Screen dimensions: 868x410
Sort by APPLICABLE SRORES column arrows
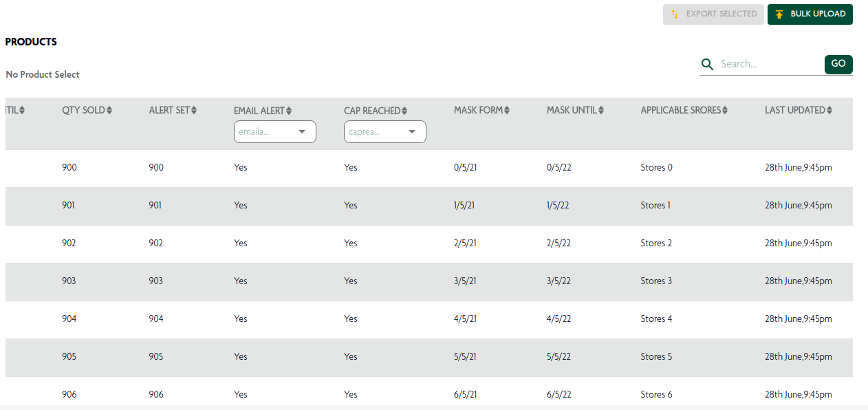click(725, 110)
